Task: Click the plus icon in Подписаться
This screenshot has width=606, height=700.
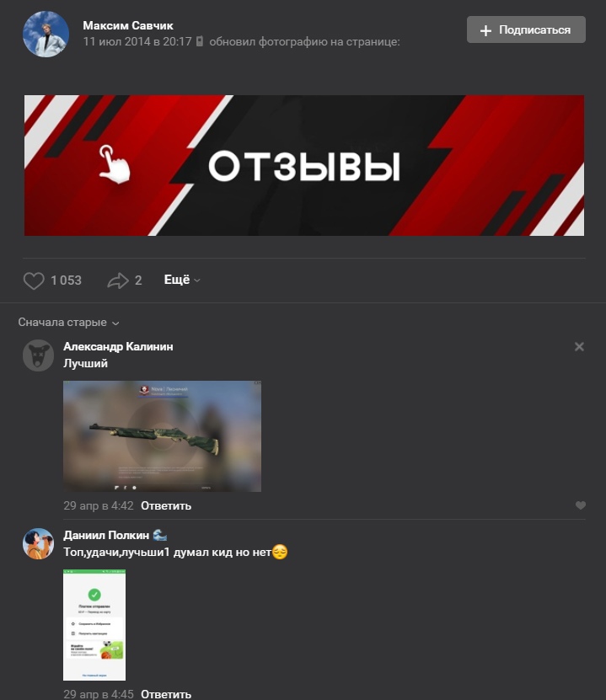Action: [485, 30]
